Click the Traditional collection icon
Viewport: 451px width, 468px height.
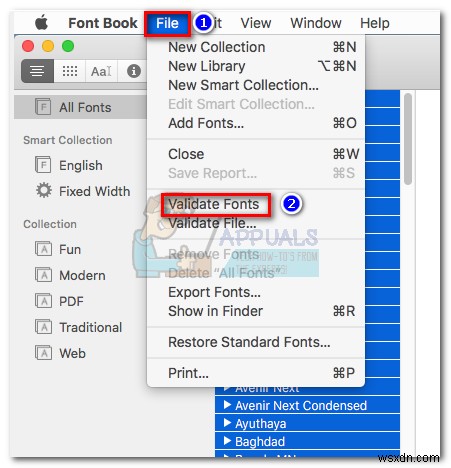click(x=43, y=327)
